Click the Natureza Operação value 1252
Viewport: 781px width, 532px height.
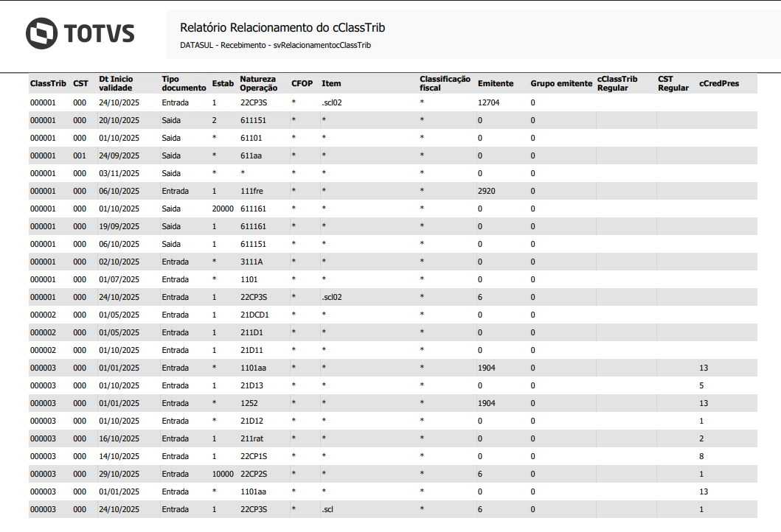point(249,404)
